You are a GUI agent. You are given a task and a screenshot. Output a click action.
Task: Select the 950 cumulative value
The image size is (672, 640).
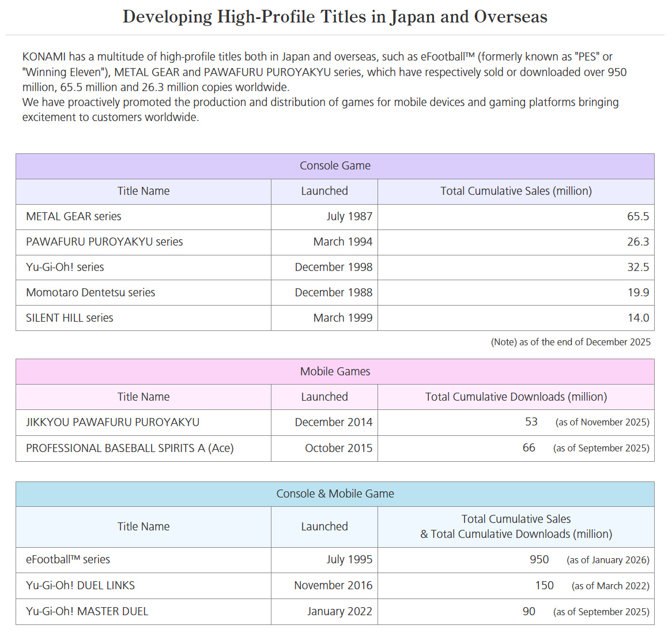[x=539, y=559]
